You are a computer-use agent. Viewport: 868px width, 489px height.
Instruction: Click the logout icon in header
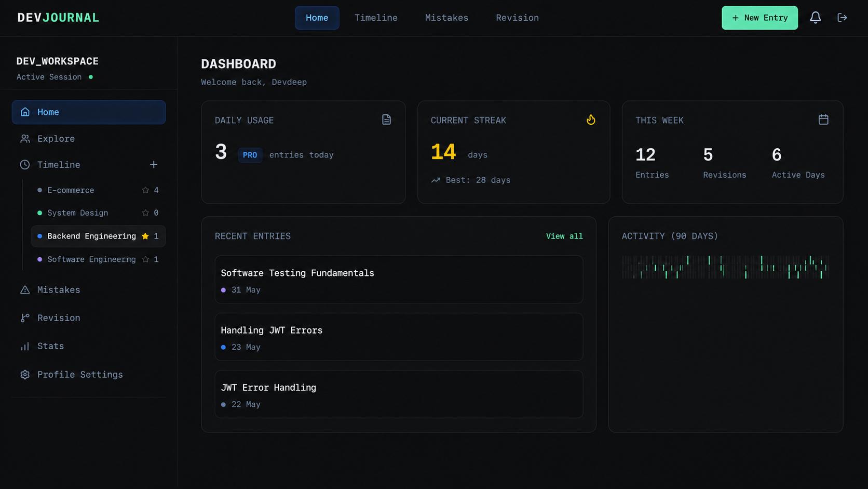[x=842, y=18]
